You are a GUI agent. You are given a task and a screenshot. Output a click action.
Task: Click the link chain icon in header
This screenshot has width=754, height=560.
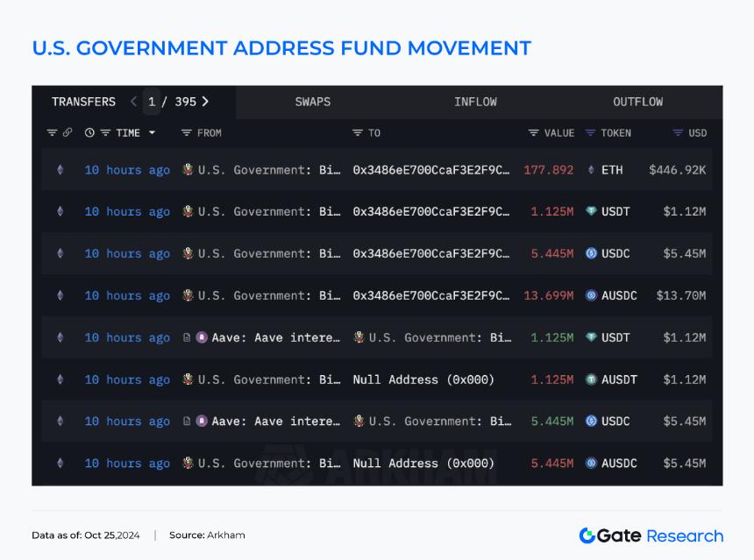tap(68, 132)
